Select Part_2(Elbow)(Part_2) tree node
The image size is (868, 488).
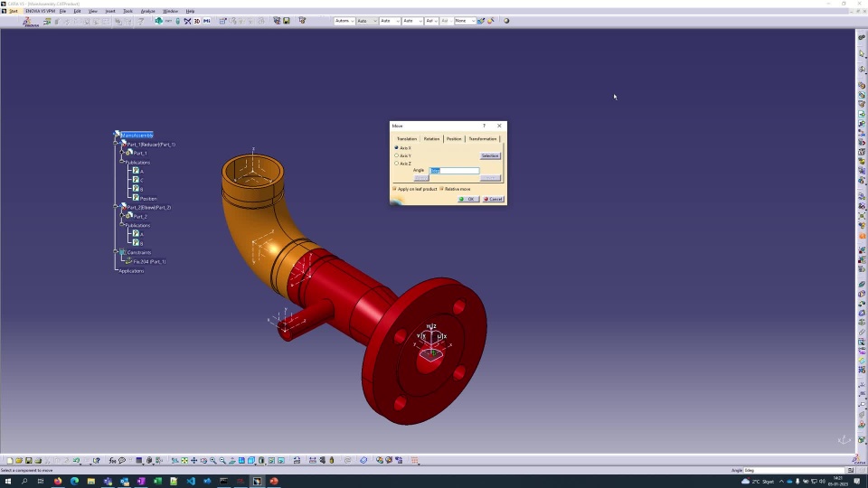click(149, 208)
